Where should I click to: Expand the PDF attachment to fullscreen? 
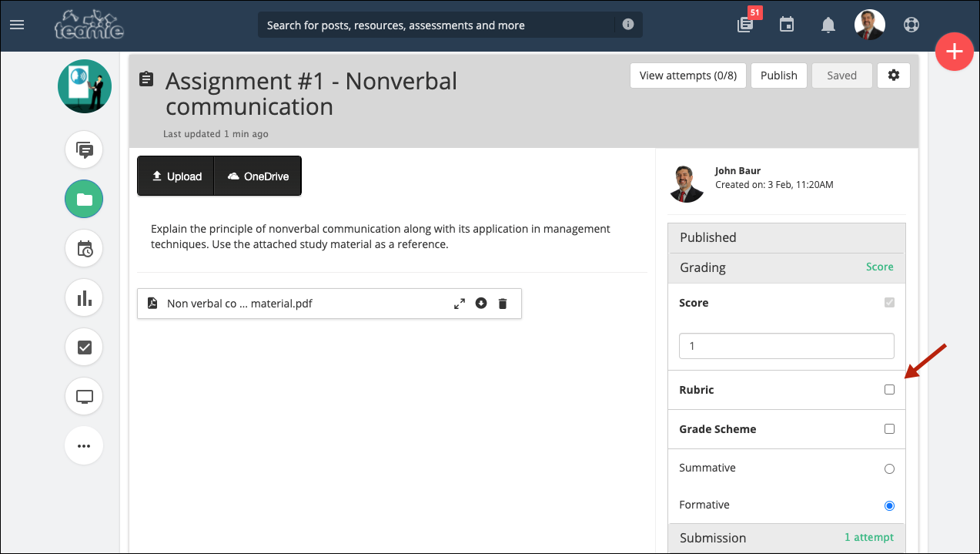pos(460,304)
